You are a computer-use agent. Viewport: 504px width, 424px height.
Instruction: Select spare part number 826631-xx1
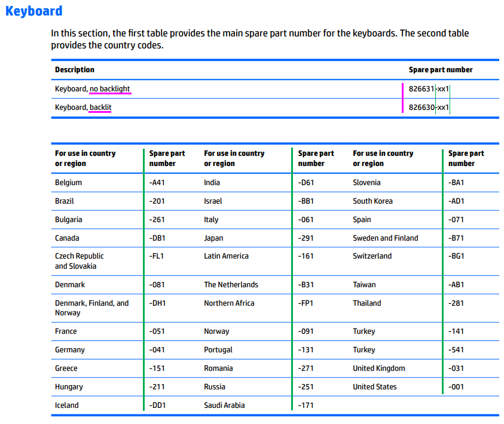(x=429, y=89)
